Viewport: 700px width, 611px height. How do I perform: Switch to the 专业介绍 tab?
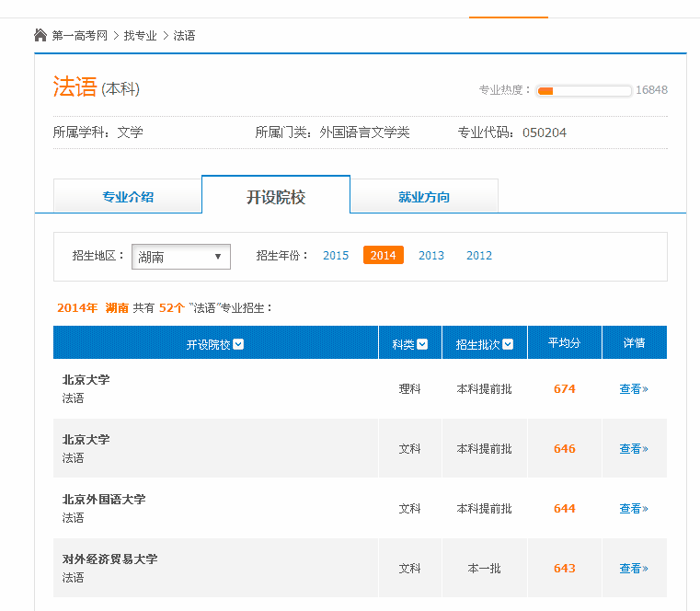(128, 196)
